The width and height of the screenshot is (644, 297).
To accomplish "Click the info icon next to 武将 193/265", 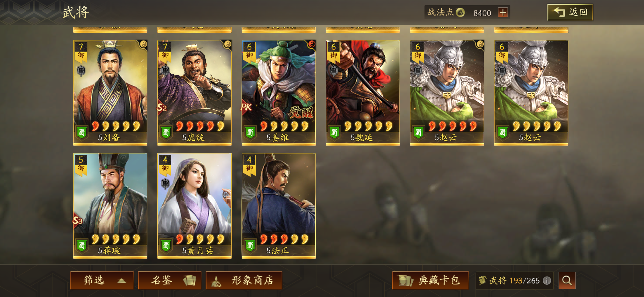I will coord(547,280).
